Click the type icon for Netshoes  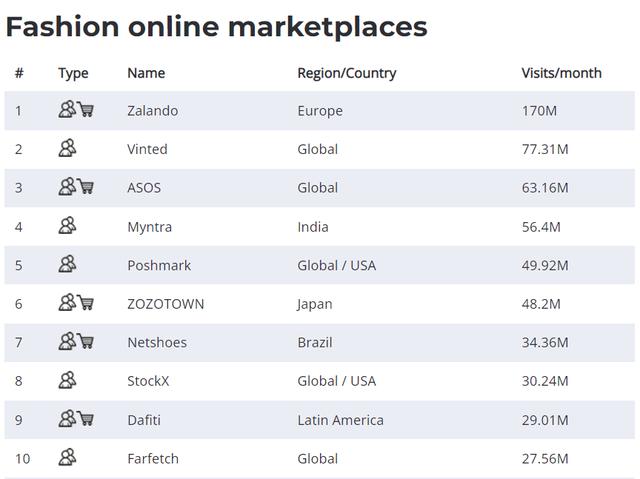pyautogui.click(x=76, y=342)
